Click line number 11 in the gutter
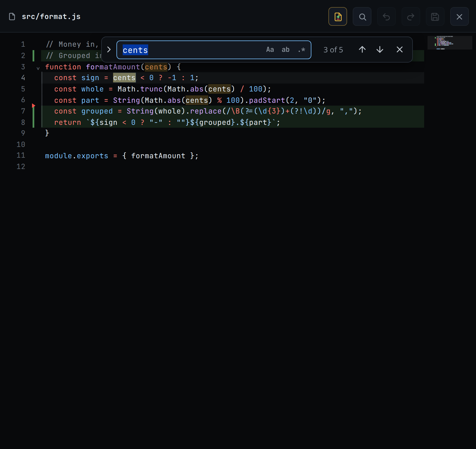This screenshot has height=449, width=476. (21, 155)
